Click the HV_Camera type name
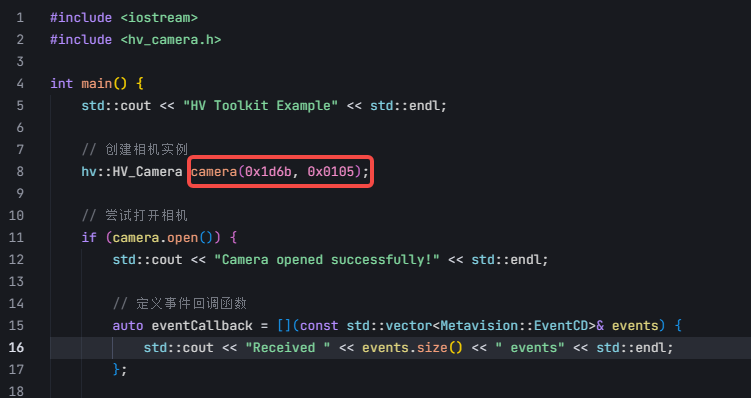Screen dimensions: 751x398 point(148,171)
